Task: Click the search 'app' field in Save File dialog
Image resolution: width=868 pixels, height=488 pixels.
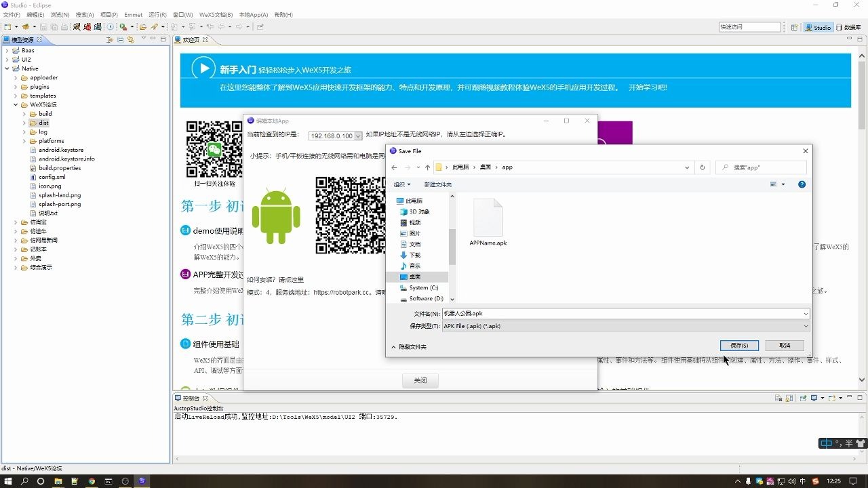Action: (x=762, y=167)
